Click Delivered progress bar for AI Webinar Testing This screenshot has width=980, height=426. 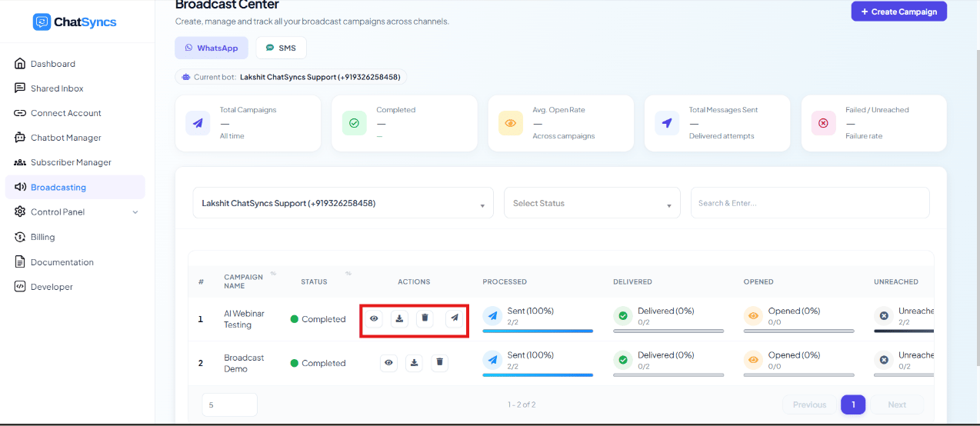tap(668, 331)
